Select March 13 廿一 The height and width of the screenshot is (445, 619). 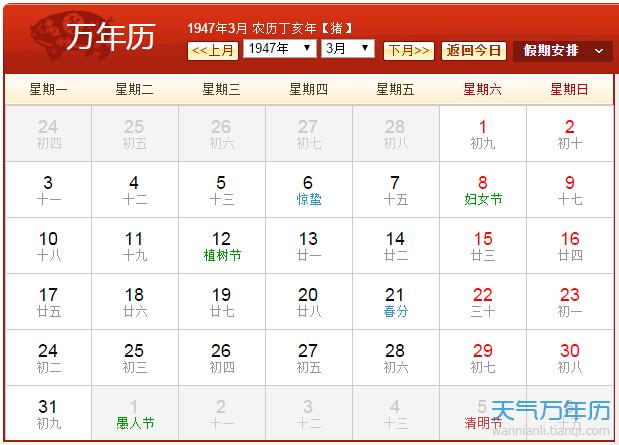coord(309,246)
